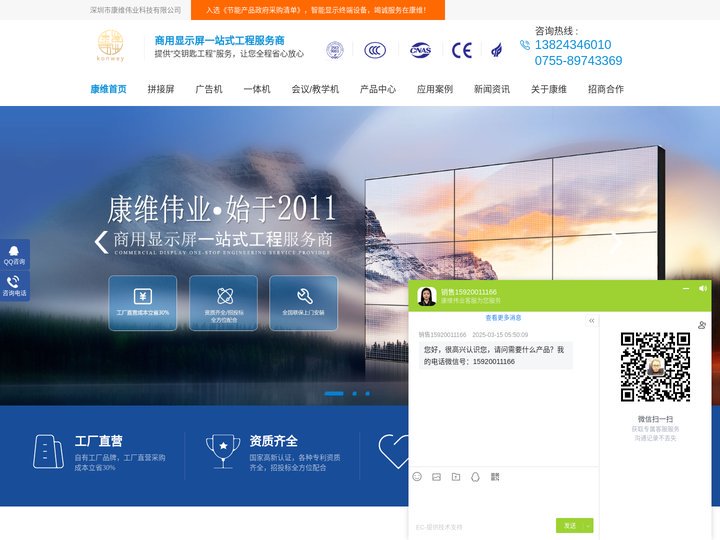Click the 工厂直营成本立省30% banner tile

(142, 303)
